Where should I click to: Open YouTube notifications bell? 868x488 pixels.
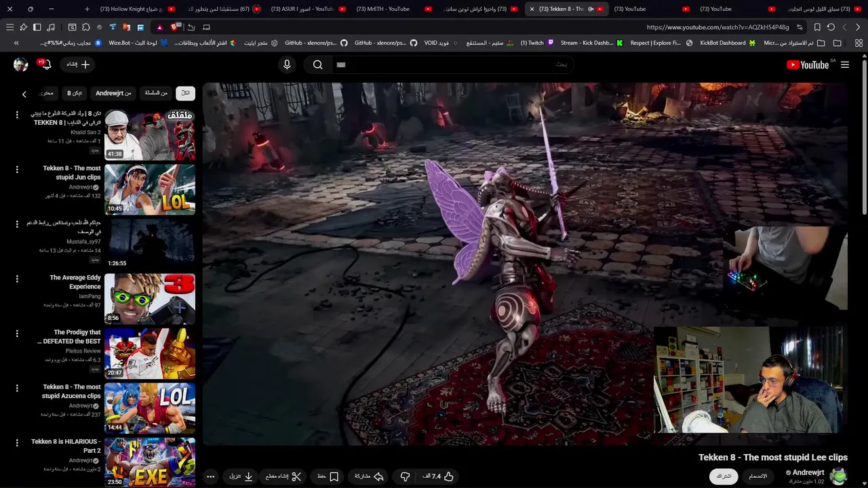pyautogui.click(x=45, y=64)
